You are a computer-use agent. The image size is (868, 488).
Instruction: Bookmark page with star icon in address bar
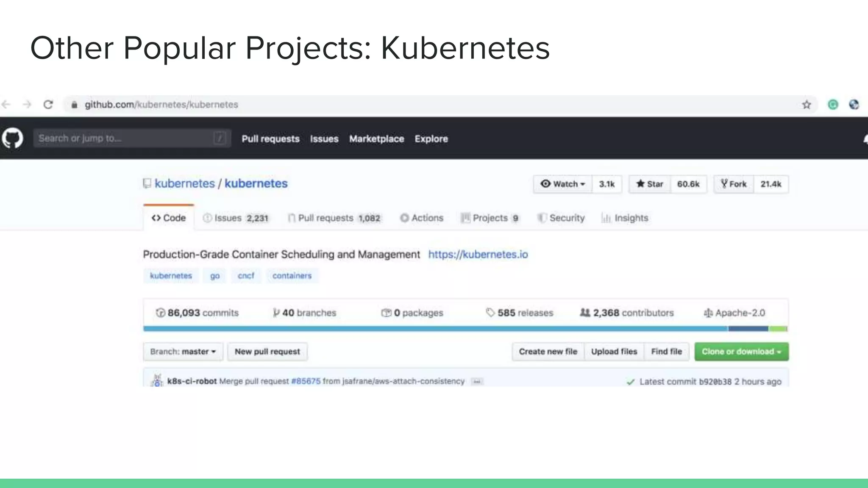(x=807, y=105)
